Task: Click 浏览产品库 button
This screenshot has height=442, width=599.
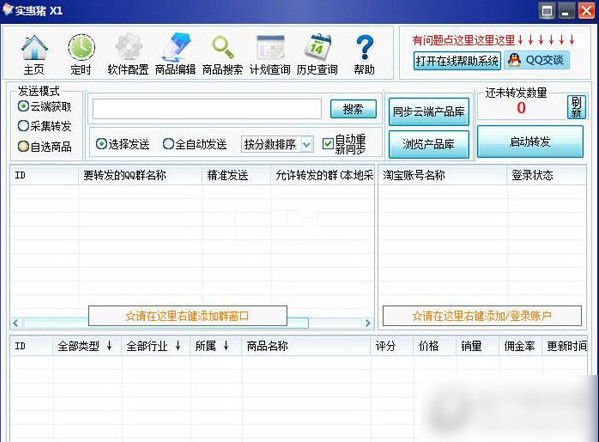Action: pos(429,144)
